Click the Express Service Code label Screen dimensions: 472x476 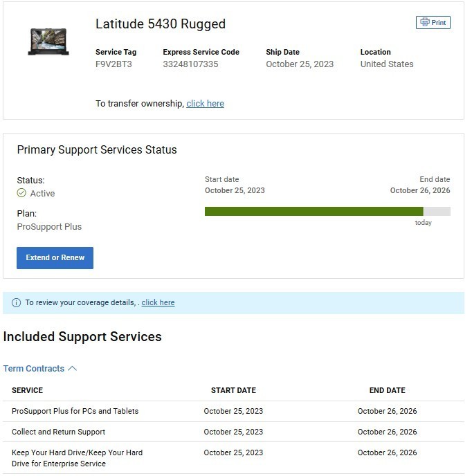[x=201, y=52]
